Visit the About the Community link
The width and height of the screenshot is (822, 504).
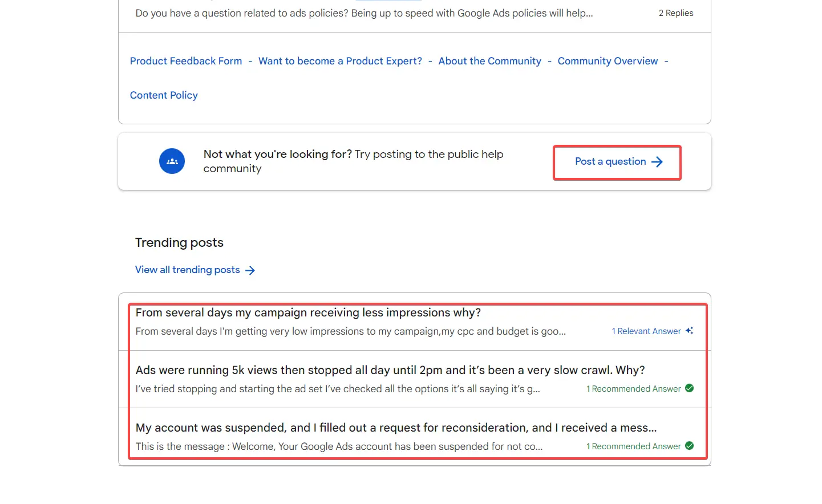489,61
